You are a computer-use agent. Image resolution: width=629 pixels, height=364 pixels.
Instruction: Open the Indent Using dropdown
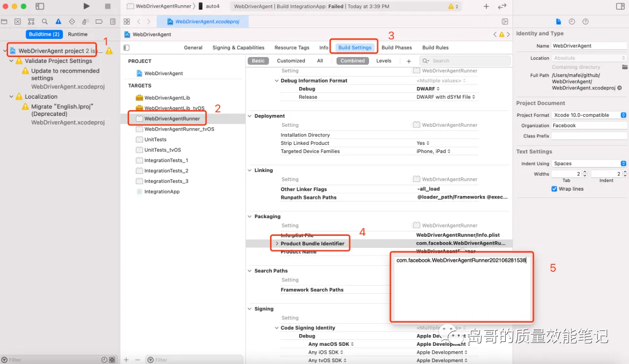coord(589,164)
